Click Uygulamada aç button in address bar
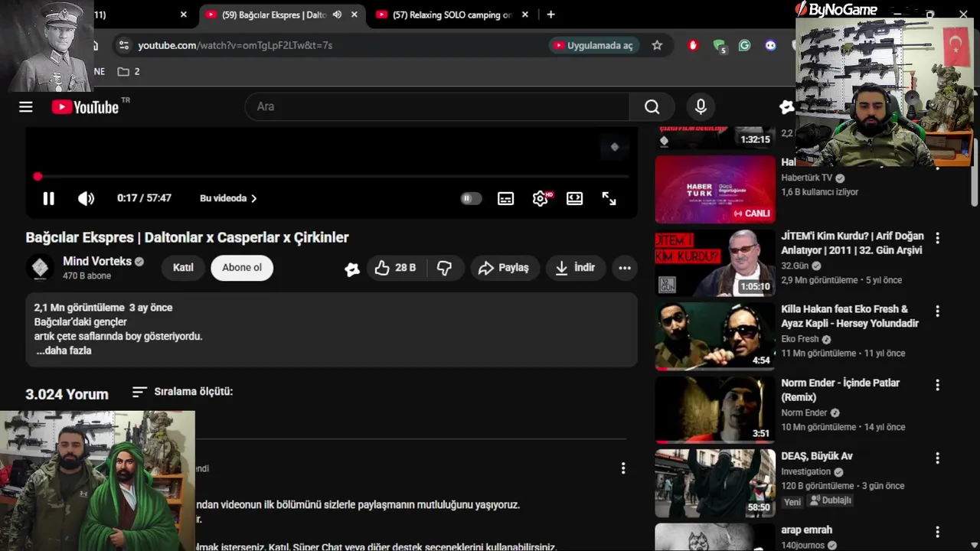This screenshot has width=980, height=551. click(594, 45)
